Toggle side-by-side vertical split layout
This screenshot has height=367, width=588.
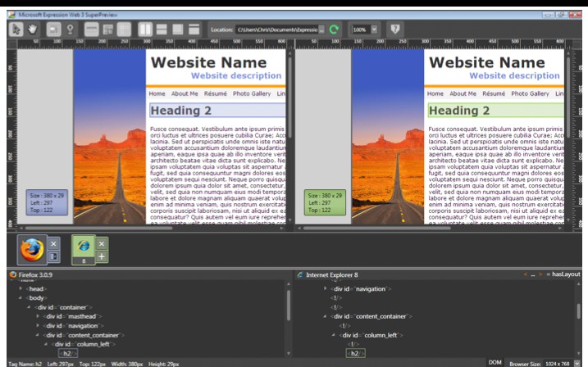click(x=145, y=29)
